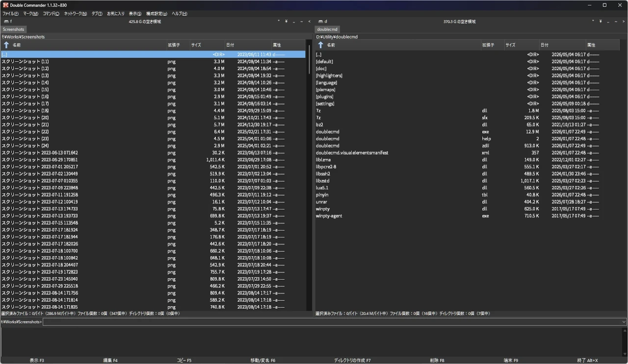Go up with right panel '..' button
Image resolution: width=628 pixels, height=364 pixels.
608,22
